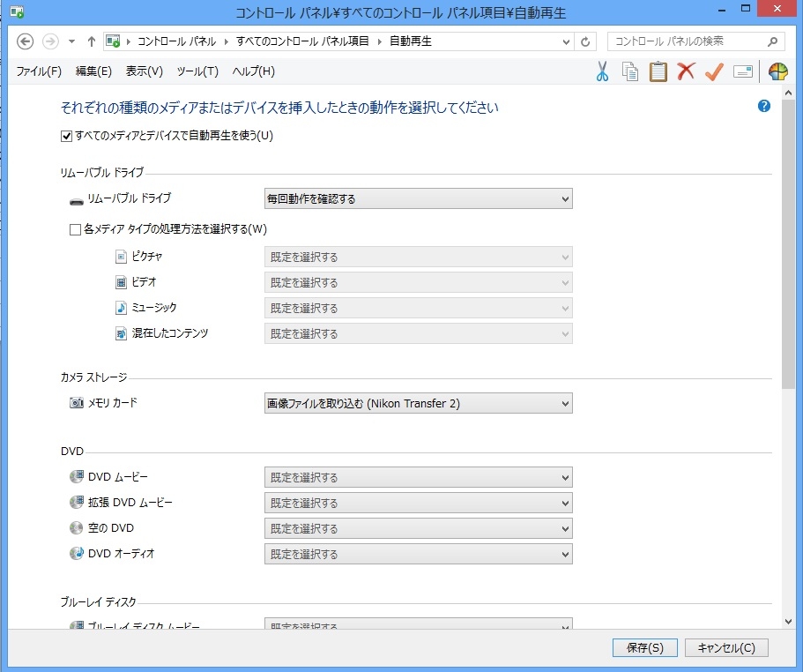Image resolution: width=803 pixels, height=672 pixels.
Task: Click the 空の DVD disc icon
Action: coord(77,527)
